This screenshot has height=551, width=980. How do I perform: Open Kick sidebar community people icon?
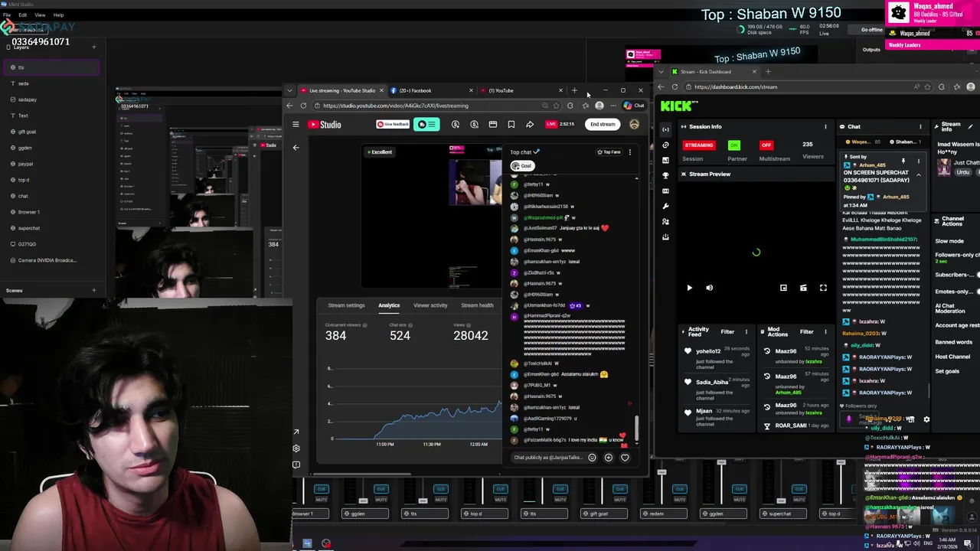tap(665, 221)
